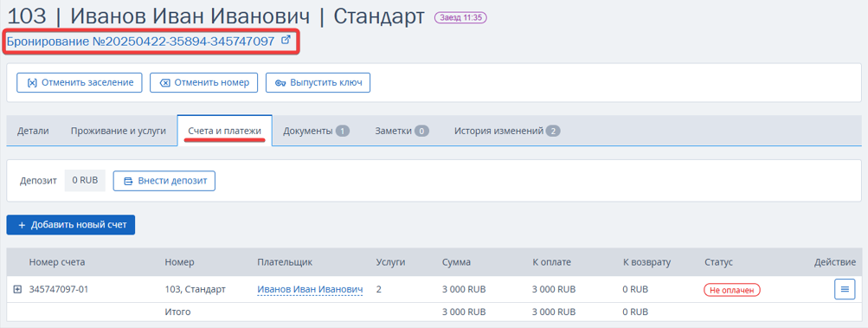Click 'Добавить новый счет' button
868x328 pixels.
pyautogui.click(x=71, y=225)
